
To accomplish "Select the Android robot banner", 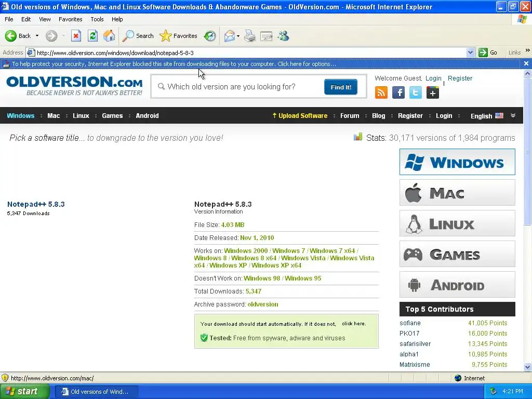I will pos(457,285).
